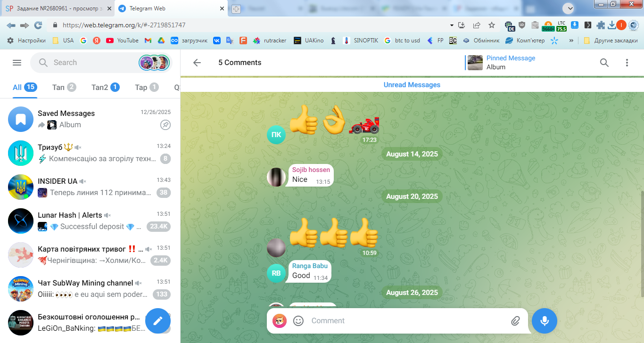Open the tab search dropdown button
Screen dimensions: 644x343
coord(570,8)
